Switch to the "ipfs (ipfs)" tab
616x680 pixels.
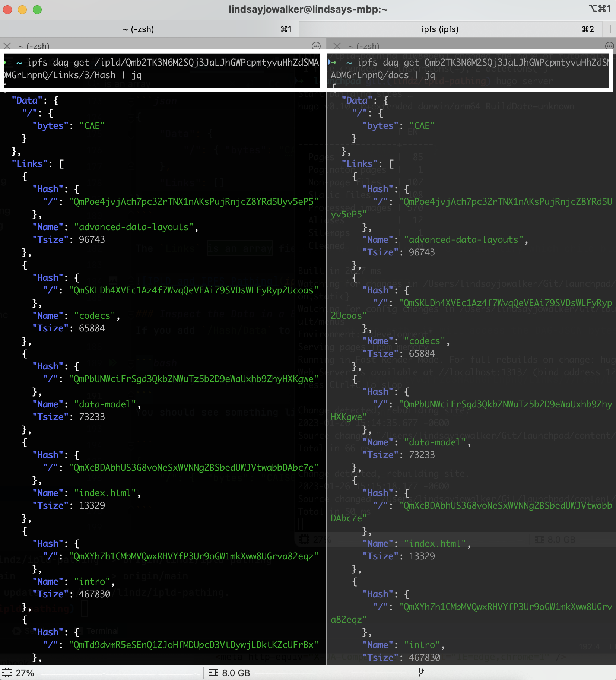pyautogui.click(x=440, y=29)
